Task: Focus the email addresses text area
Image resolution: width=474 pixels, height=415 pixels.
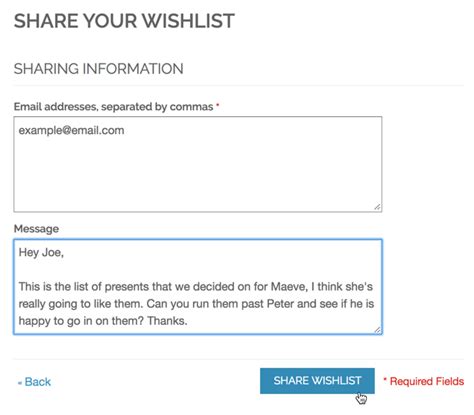Action: point(198,164)
